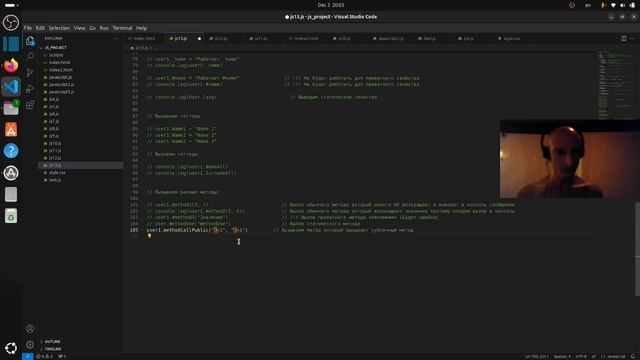The height and width of the screenshot is (360, 640).
Task: Open the Terminal menu
Action: (x=122, y=28)
